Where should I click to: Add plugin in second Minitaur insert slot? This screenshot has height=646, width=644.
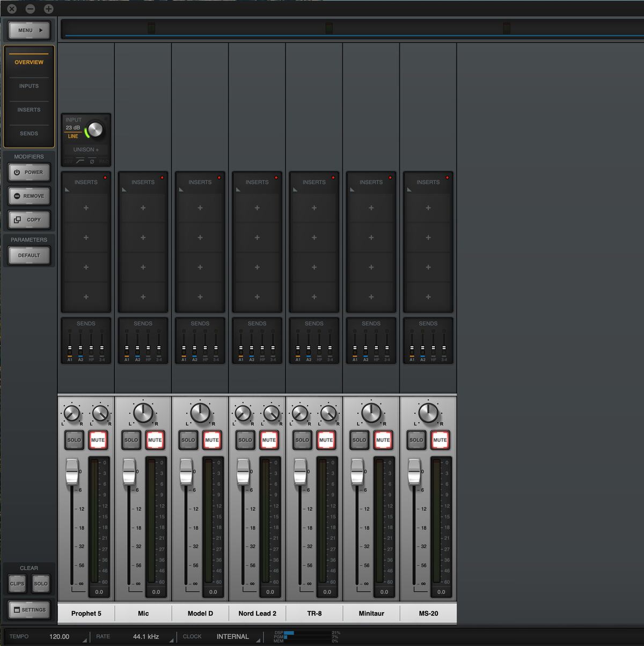point(371,237)
